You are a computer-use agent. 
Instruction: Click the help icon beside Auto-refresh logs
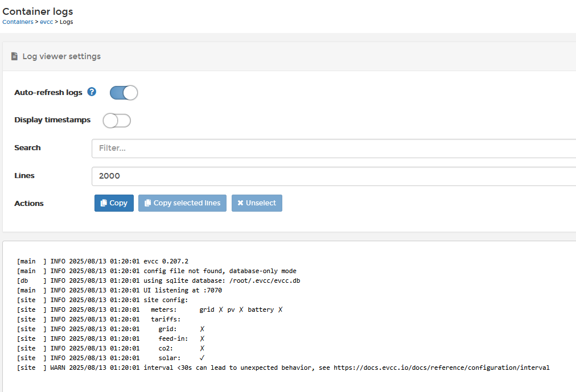[x=92, y=92]
